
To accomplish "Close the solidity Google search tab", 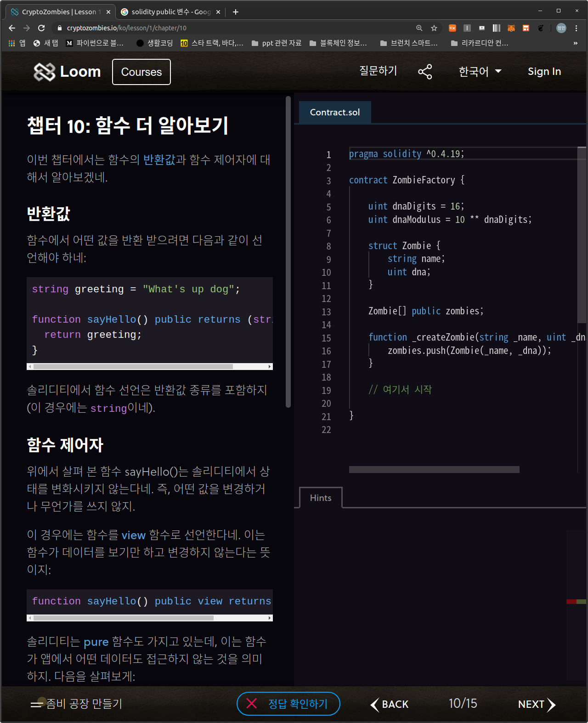I will [218, 12].
